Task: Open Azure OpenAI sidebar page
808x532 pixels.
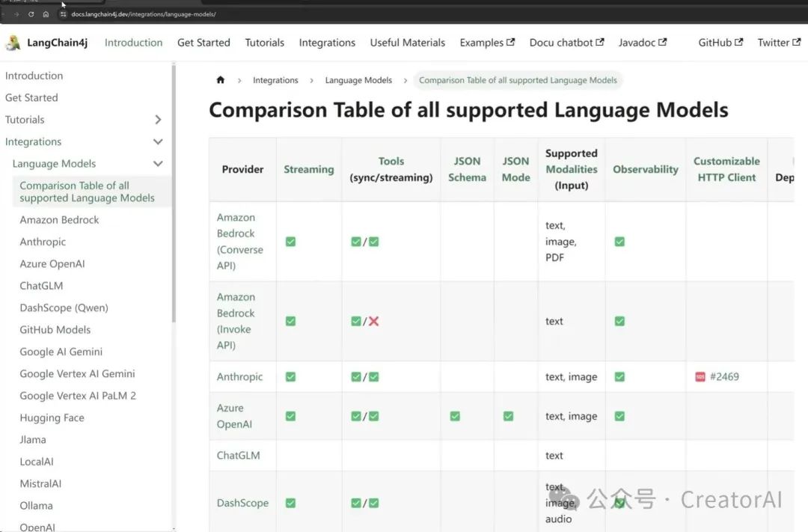Action: (x=52, y=264)
